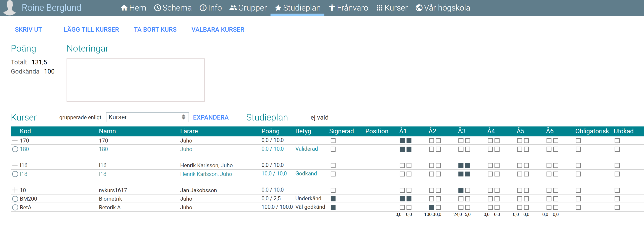Screen dimensions: 644x250
Task: Click the EXPANDERA link
Action: (x=210, y=117)
